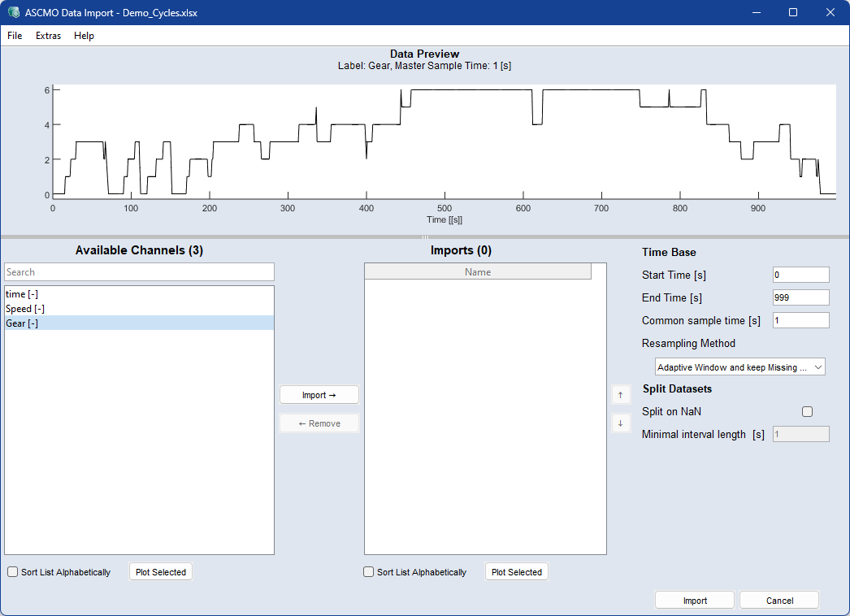Click the End Time input field

[800, 297]
